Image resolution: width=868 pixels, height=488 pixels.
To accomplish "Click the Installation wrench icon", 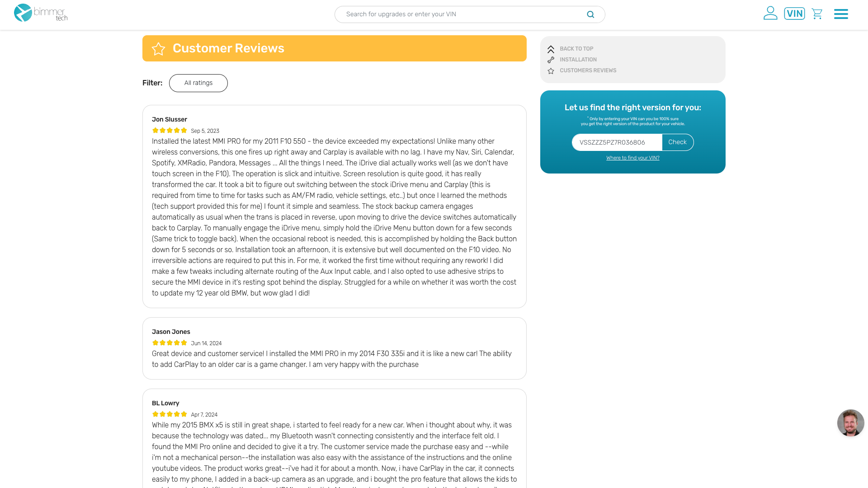I will (x=551, y=60).
